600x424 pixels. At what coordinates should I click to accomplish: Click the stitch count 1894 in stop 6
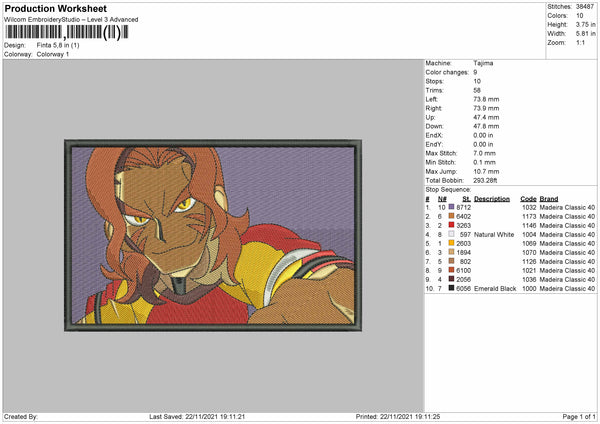[x=463, y=252]
